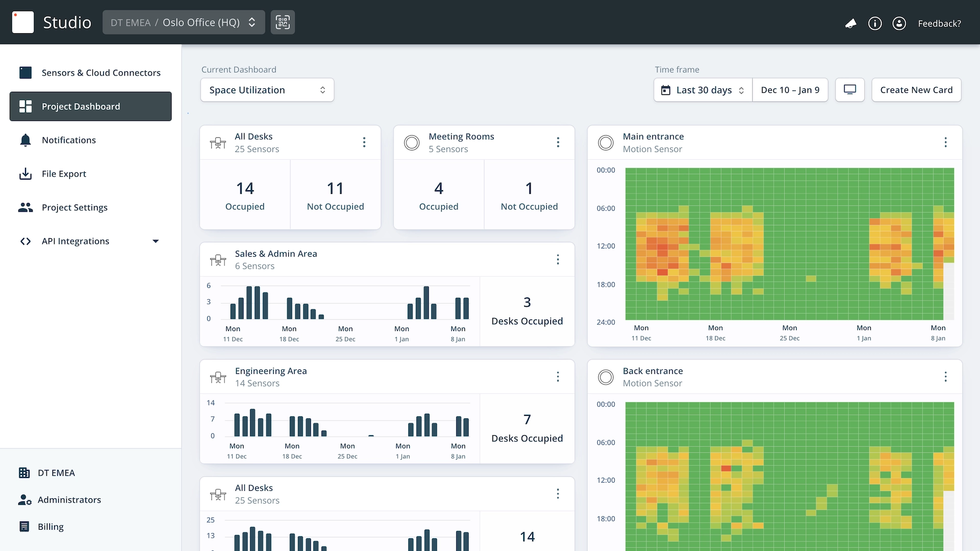Open the Back entrance card options menu
Image resolution: width=980 pixels, height=551 pixels.
[x=945, y=377]
